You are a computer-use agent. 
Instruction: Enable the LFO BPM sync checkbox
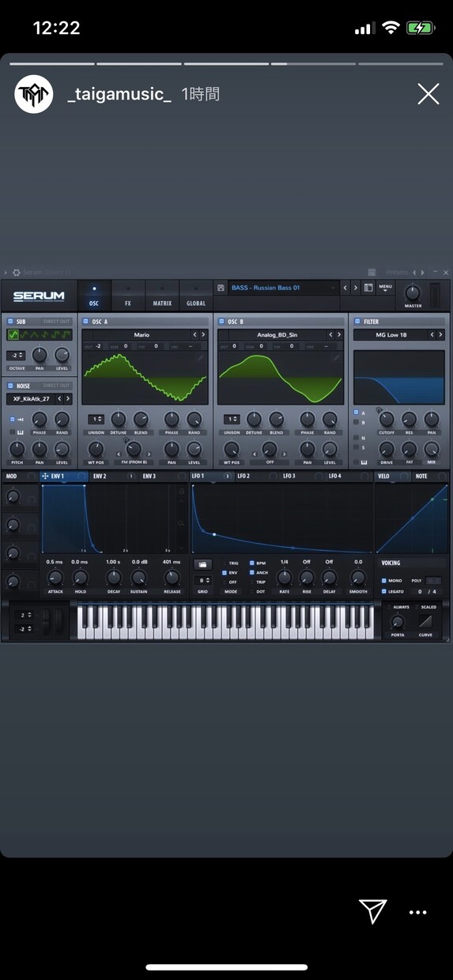(253, 563)
